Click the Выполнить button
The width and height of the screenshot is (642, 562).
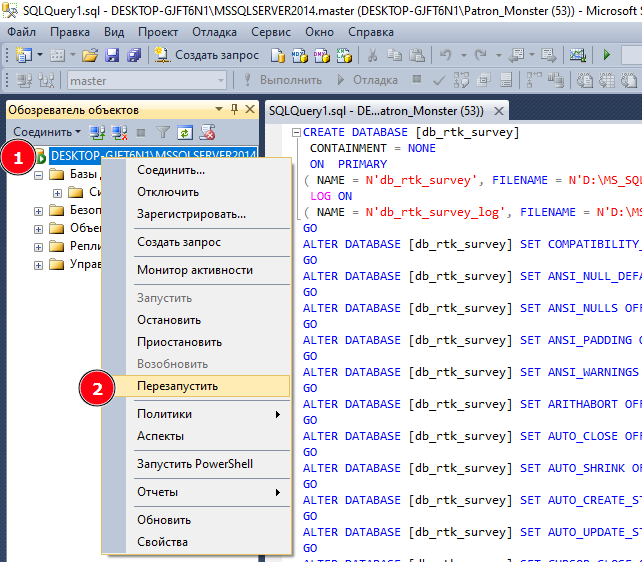click(x=282, y=80)
